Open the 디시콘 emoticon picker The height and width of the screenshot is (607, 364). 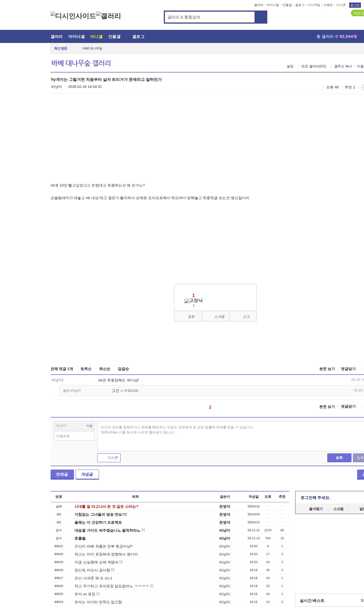coord(109,458)
